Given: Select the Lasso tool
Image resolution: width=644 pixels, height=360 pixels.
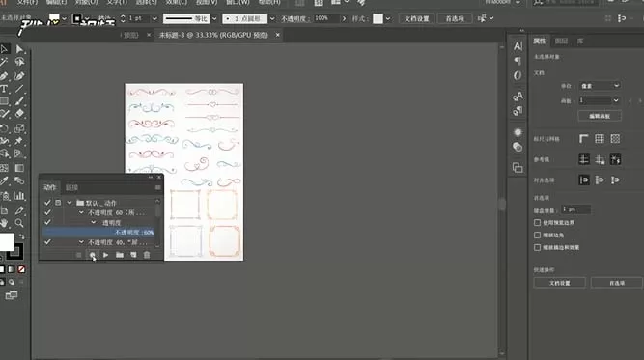Looking at the screenshot, I should tap(19, 62).
